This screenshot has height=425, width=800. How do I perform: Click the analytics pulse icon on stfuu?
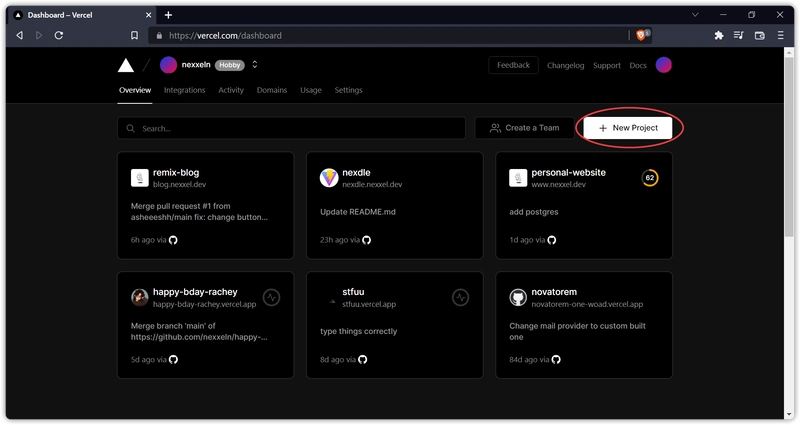click(x=460, y=297)
